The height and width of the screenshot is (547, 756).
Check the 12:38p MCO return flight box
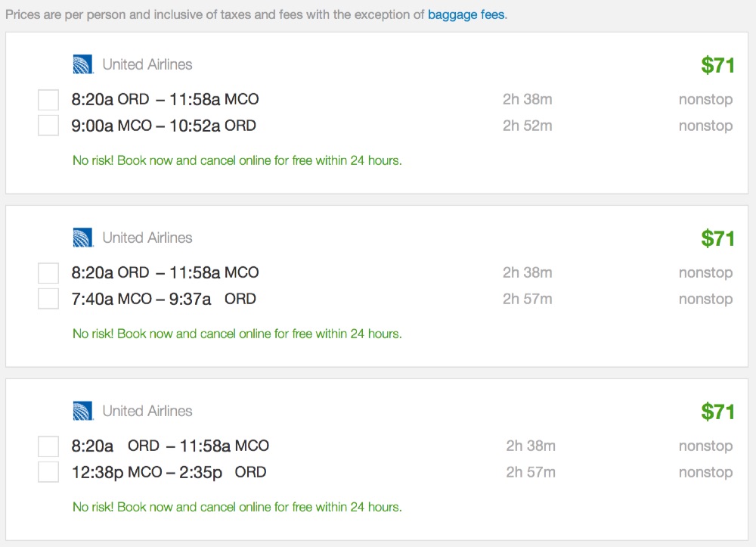pyautogui.click(x=48, y=472)
